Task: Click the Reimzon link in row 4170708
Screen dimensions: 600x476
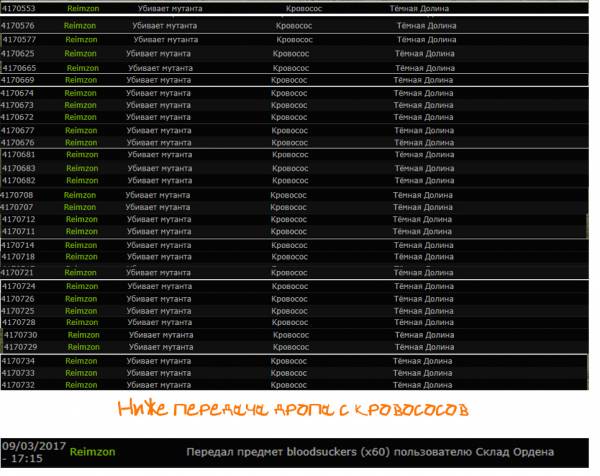Action: pyautogui.click(x=80, y=195)
